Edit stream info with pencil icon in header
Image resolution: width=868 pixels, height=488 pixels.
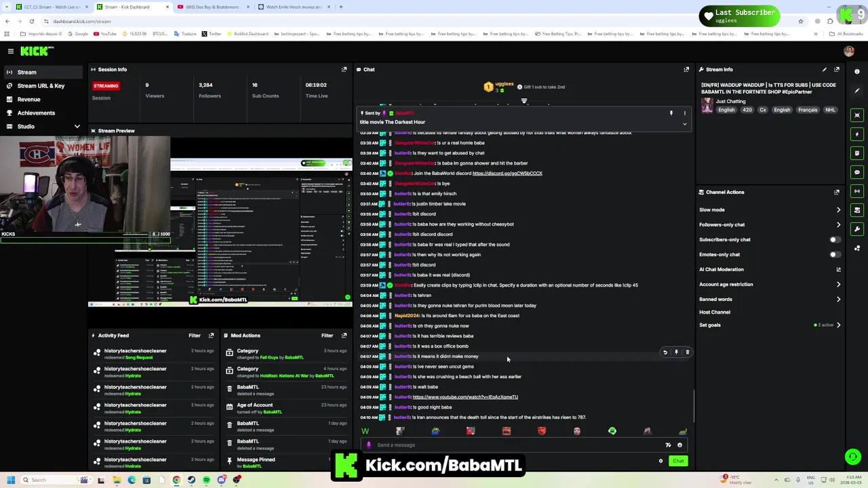pos(824,69)
